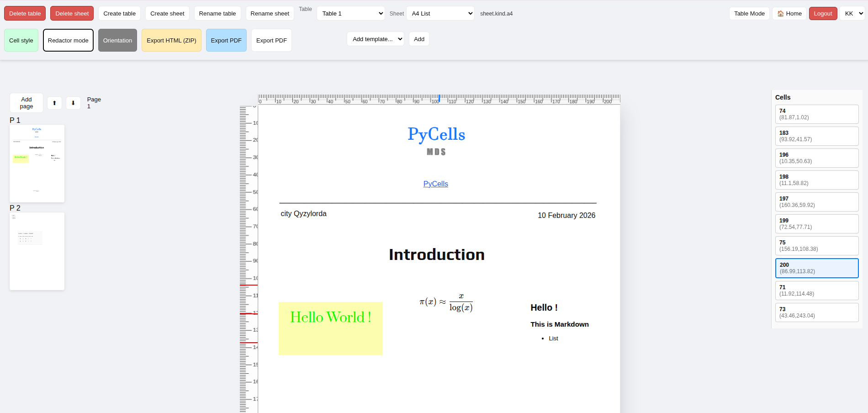Click the Home icon in the top bar

(x=789, y=13)
